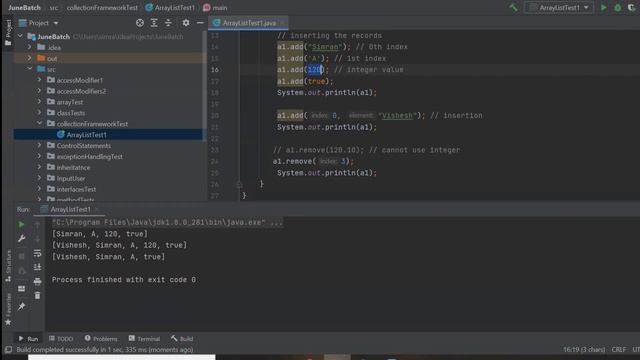Image resolution: width=640 pixels, height=360 pixels.
Task: Select the classTests package
Action: 71,113
